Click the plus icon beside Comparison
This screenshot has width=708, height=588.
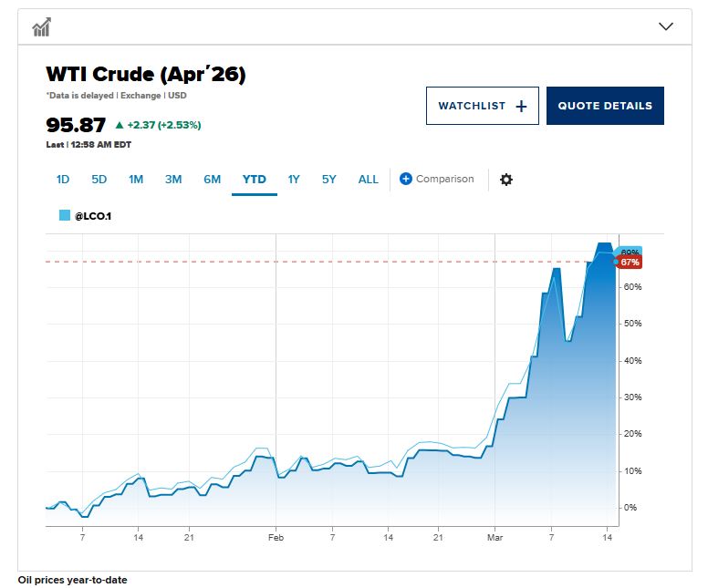point(406,180)
